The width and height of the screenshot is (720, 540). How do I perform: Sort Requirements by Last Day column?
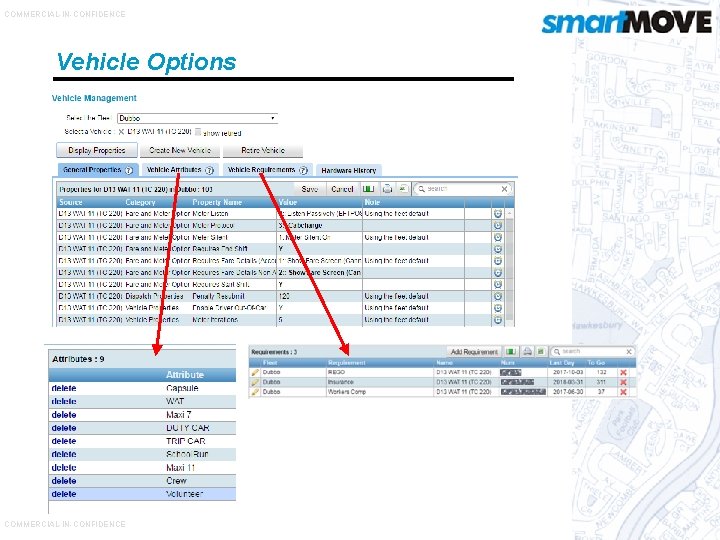(562, 363)
